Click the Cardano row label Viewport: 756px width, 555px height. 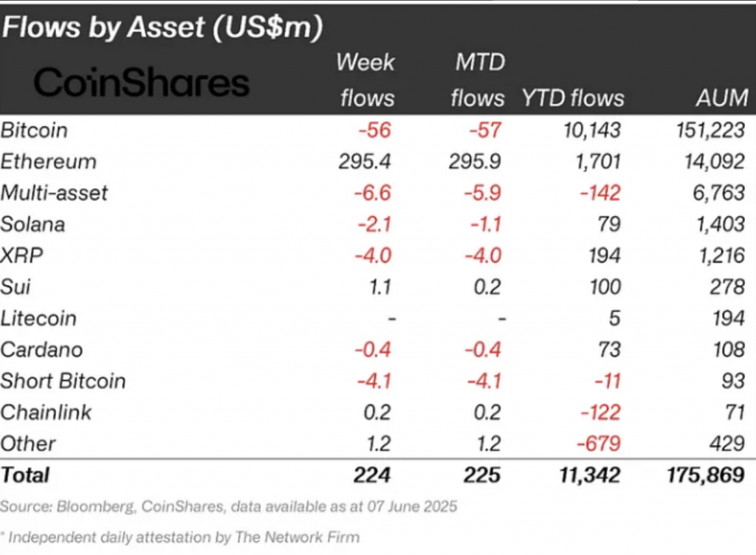pos(41,350)
